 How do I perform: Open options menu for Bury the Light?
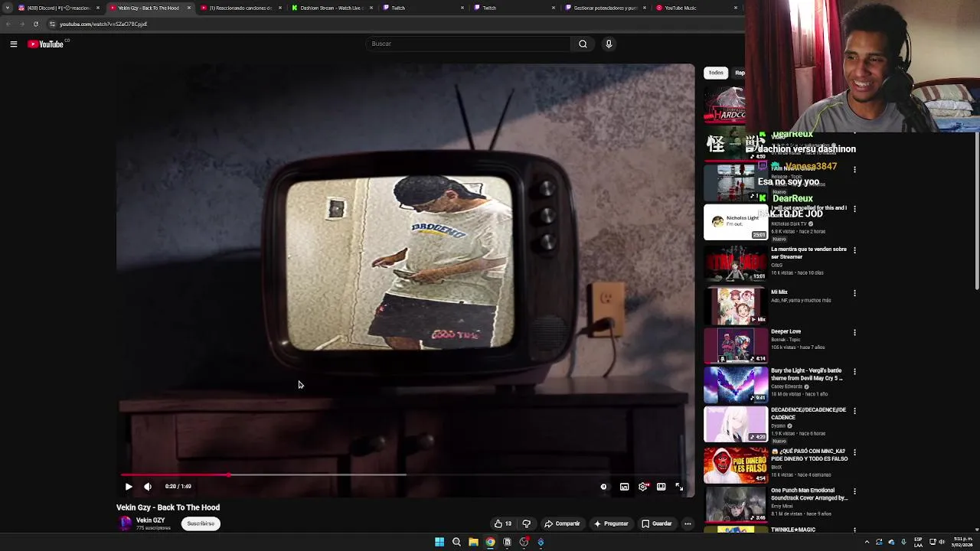click(854, 372)
